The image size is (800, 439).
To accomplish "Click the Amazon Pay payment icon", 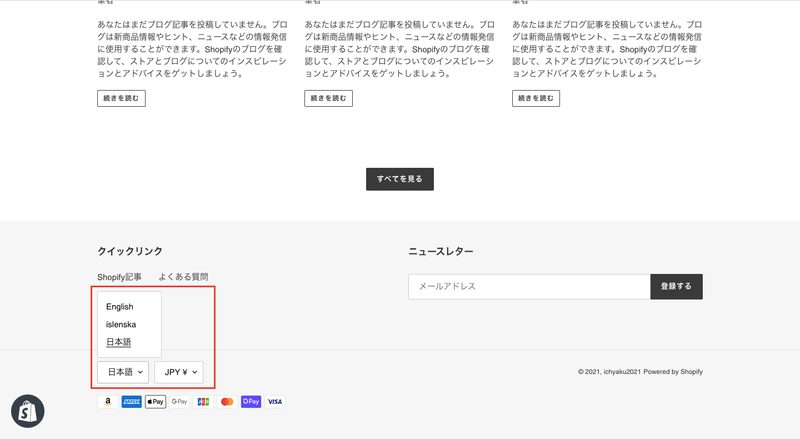I will [108, 402].
